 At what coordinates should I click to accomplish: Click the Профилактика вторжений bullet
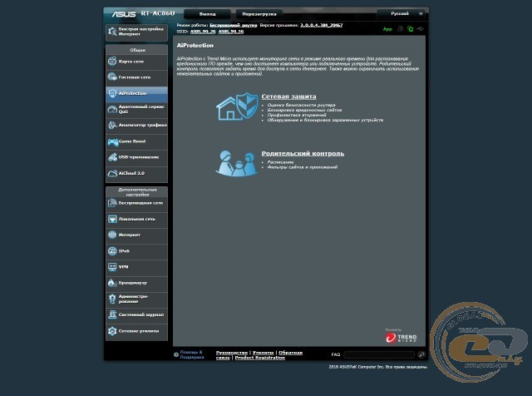tap(297, 115)
